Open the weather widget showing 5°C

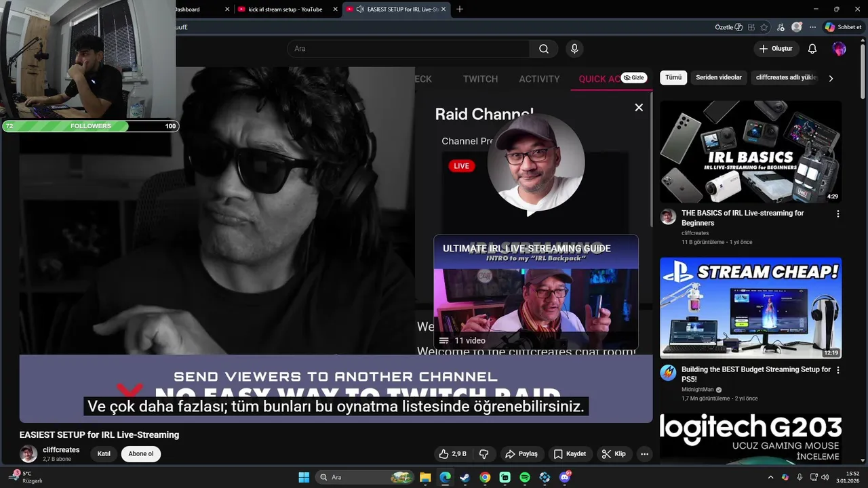27,477
